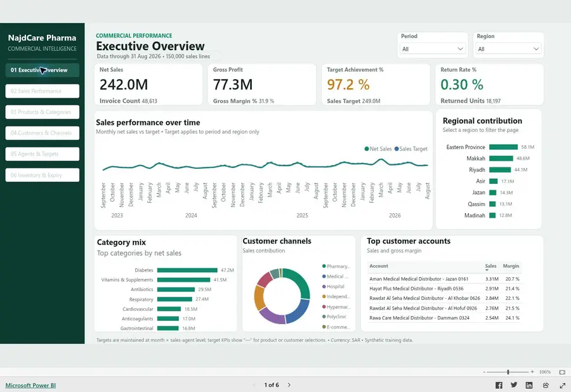571x392 pixels.
Task: Go to previous report page
Action: (254, 385)
